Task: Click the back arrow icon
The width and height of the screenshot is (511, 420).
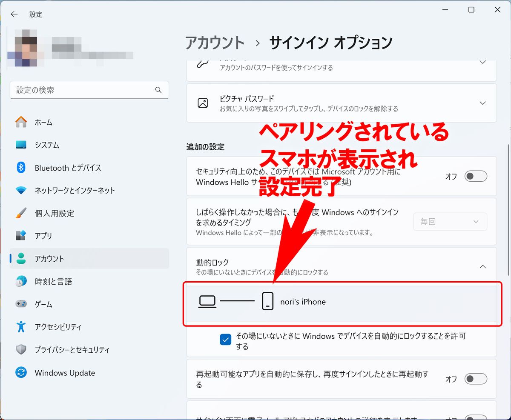Action: tap(14, 14)
